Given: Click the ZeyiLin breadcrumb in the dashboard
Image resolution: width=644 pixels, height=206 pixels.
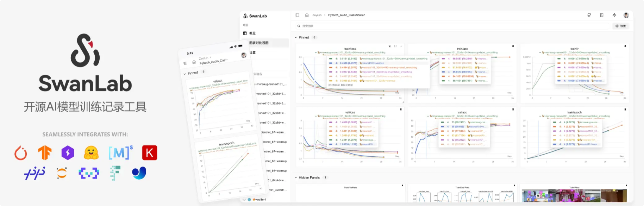Looking at the screenshot, I should 317,15.
